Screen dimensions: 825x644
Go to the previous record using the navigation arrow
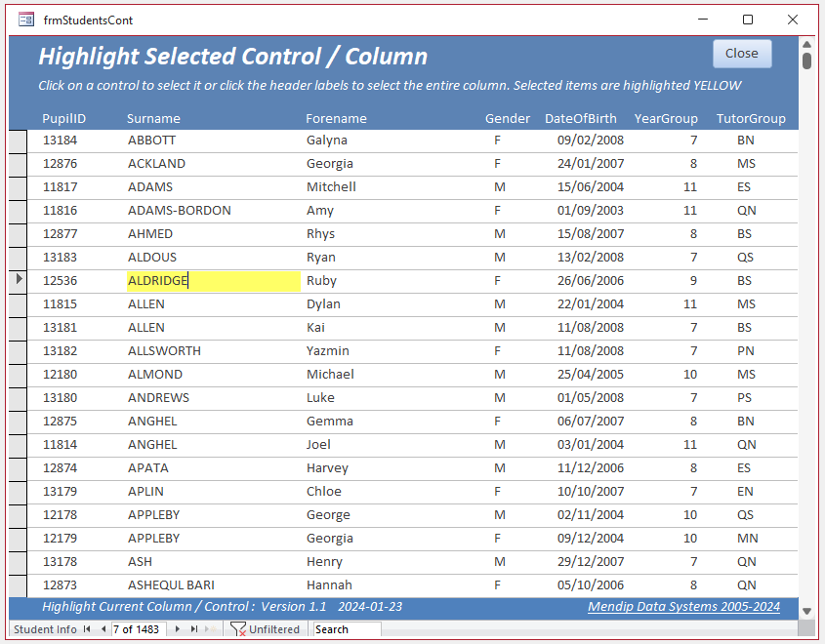(x=103, y=628)
